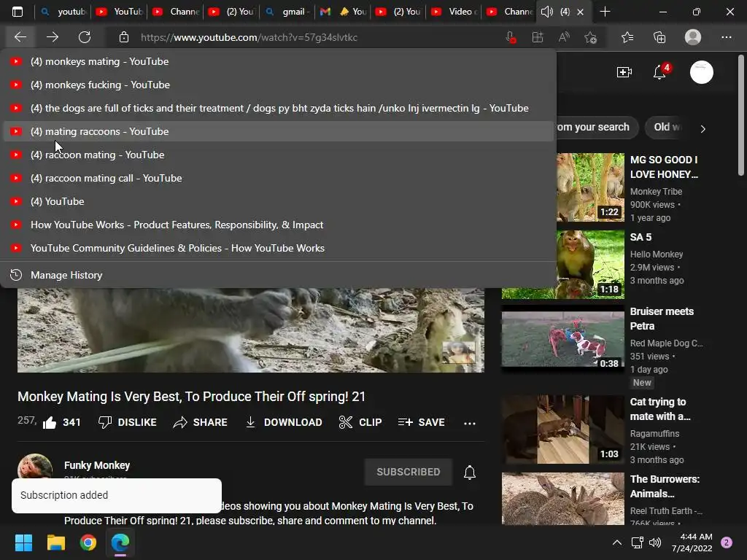Open Manage History
747x560 pixels.
click(x=279, y=275)
